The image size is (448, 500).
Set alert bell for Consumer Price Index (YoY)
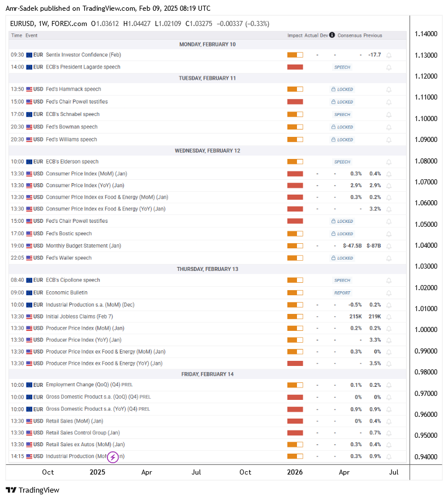389,186
